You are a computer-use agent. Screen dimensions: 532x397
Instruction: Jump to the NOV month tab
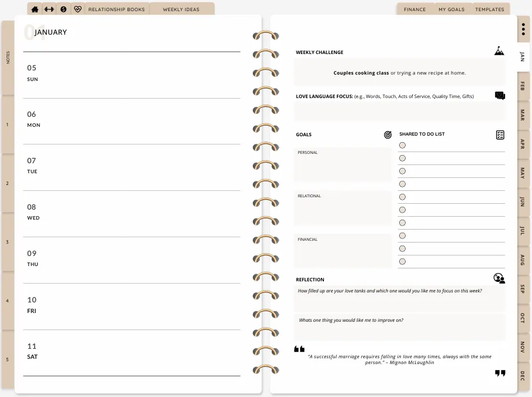(x=523, y=347)
